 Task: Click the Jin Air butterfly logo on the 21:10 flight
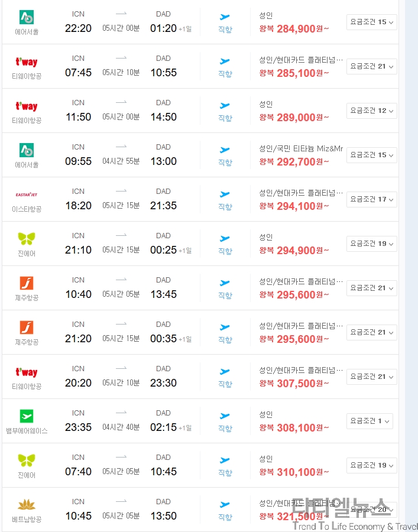(x=27, y=239)
